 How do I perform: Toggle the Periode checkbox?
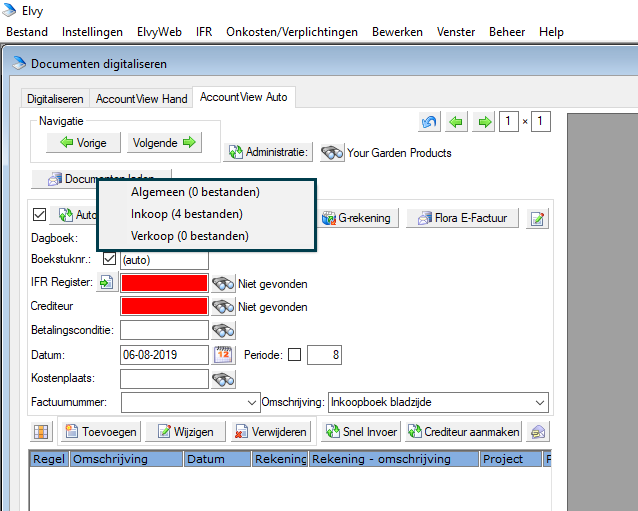click(x=294, y=355)
